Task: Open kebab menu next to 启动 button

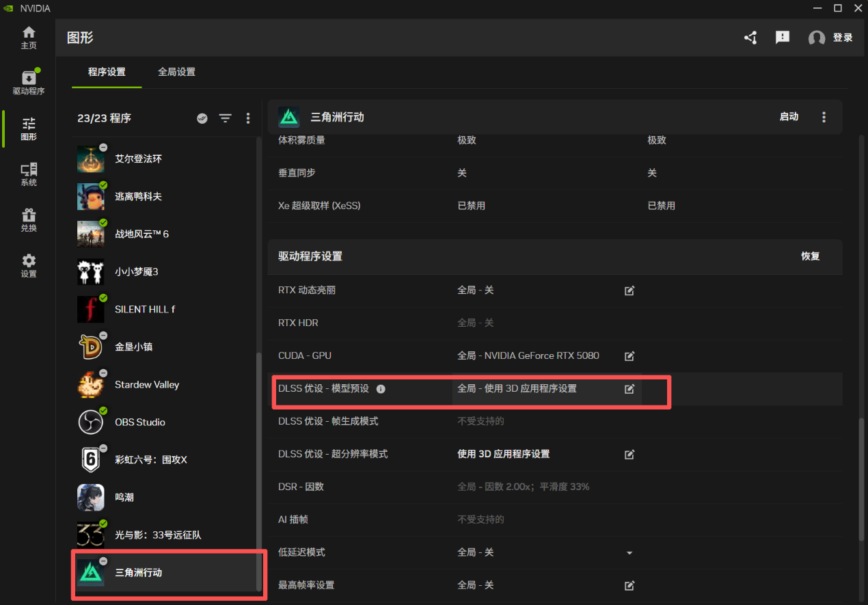Action: (x=824, y=116)
